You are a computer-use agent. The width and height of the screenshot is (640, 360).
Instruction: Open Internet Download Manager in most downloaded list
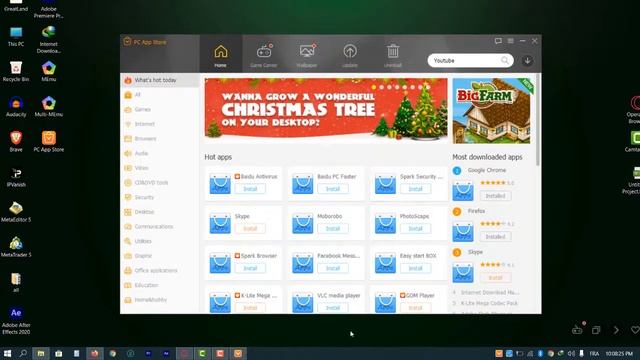tap(490, 293)
